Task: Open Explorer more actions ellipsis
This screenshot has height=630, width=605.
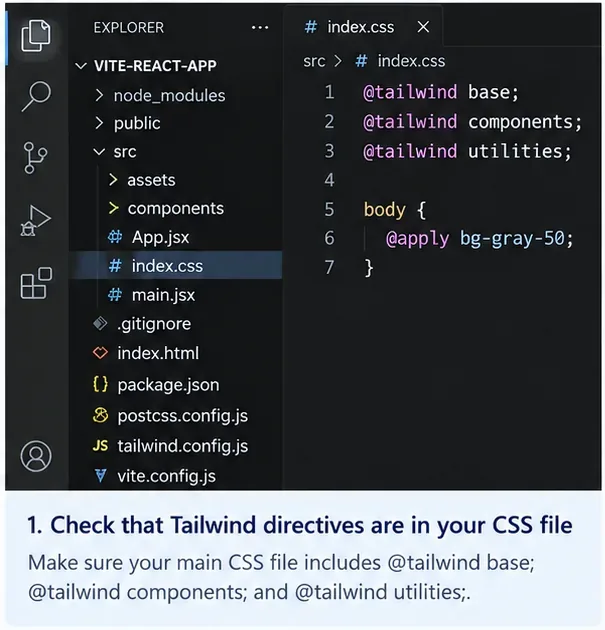Action: (260, 28)
